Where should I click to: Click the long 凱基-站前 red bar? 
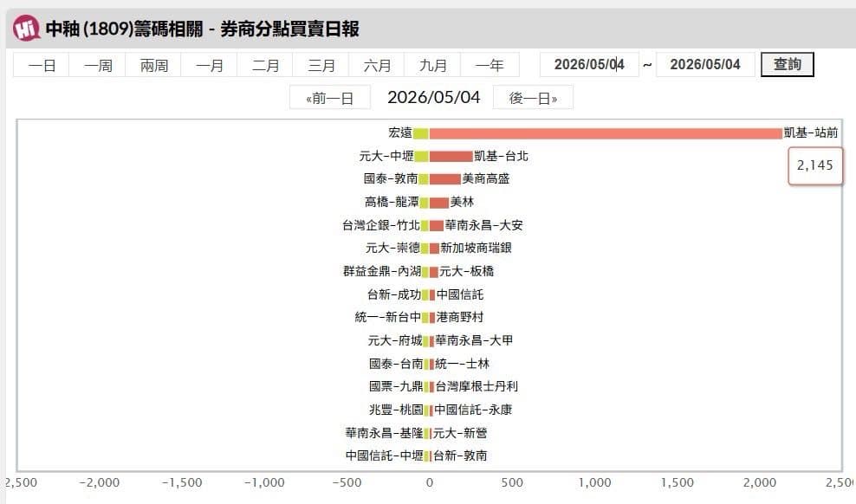[x=606, y=133]
